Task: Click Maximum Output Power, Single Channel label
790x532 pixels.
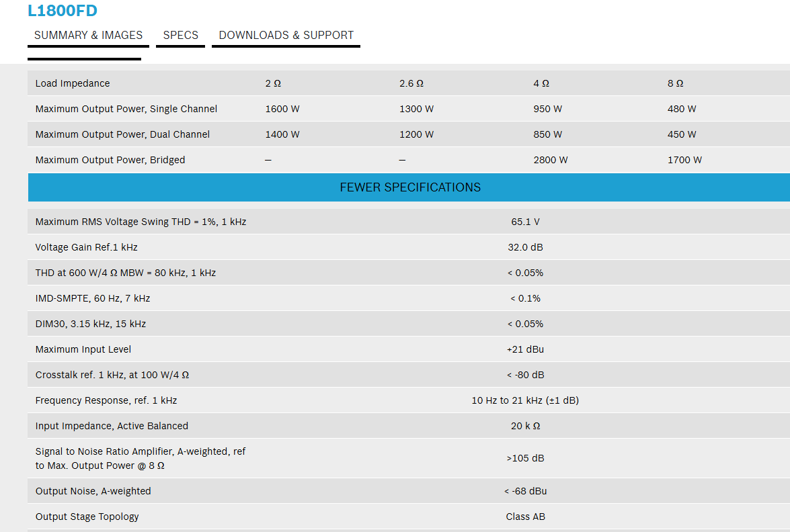Action: tap(126, 109)
